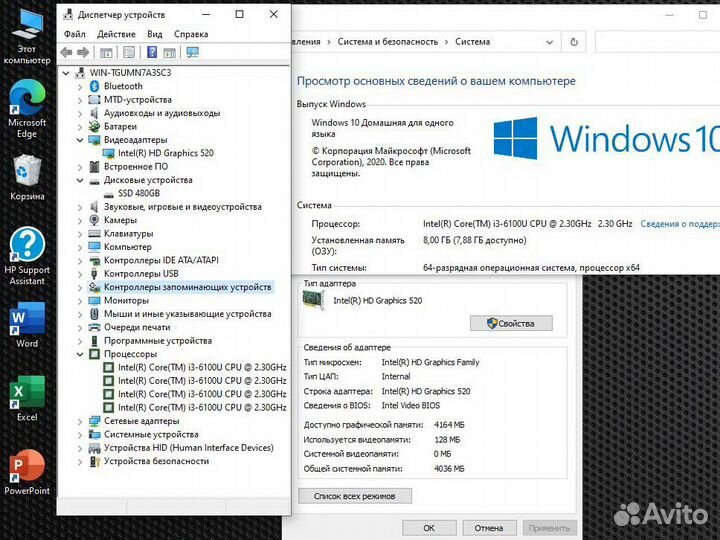Open the Корзина recycle bin
This screenshot has width=720, height=540.
point(27,178)
